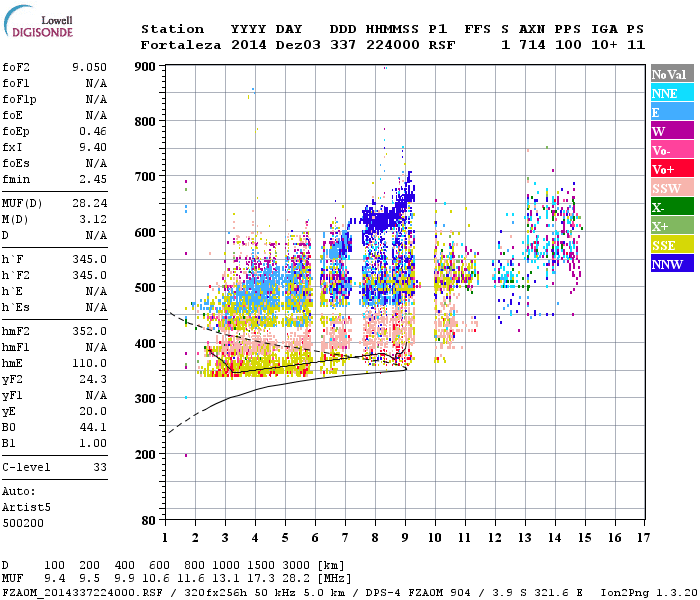The height and width of the screenshot is (600, 700).
Task: Select the X+ light green legend swatch
Action: (x=672, y=226)
